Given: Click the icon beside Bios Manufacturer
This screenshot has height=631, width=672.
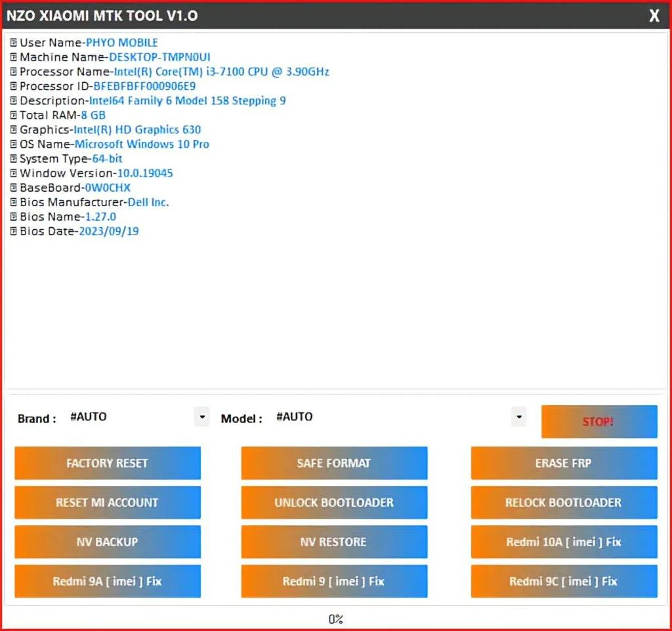Looking at the screenshot, I should 13,202.
